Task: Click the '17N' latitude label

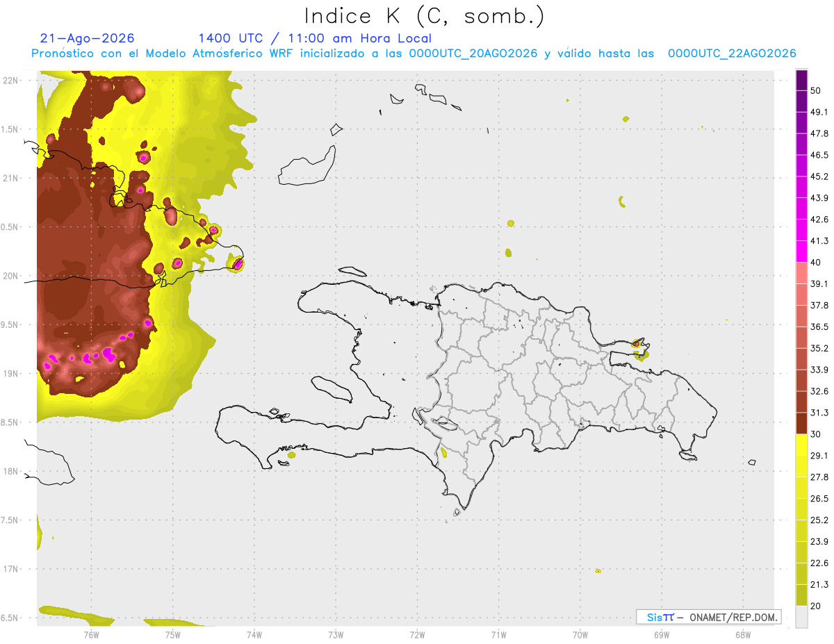Action: 11,569
